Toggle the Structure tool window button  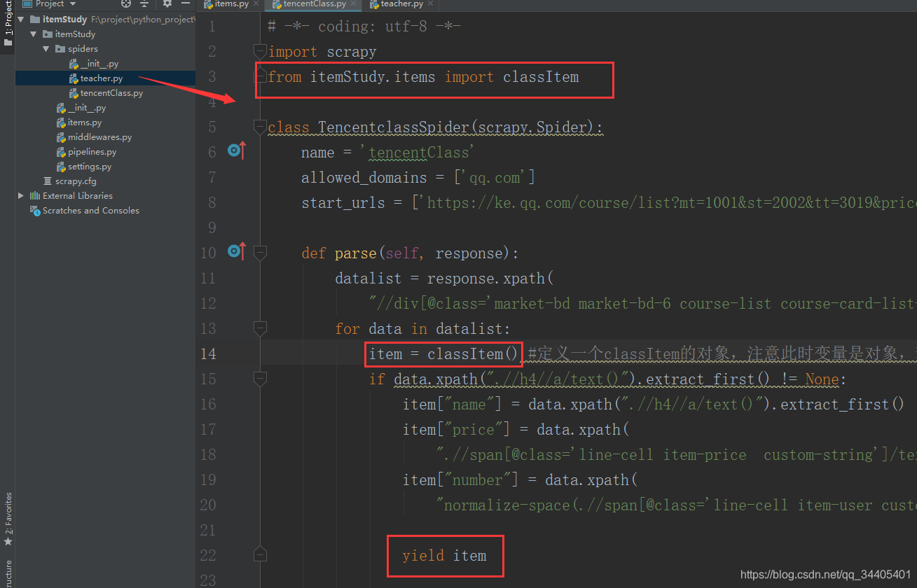pos(8,573)
